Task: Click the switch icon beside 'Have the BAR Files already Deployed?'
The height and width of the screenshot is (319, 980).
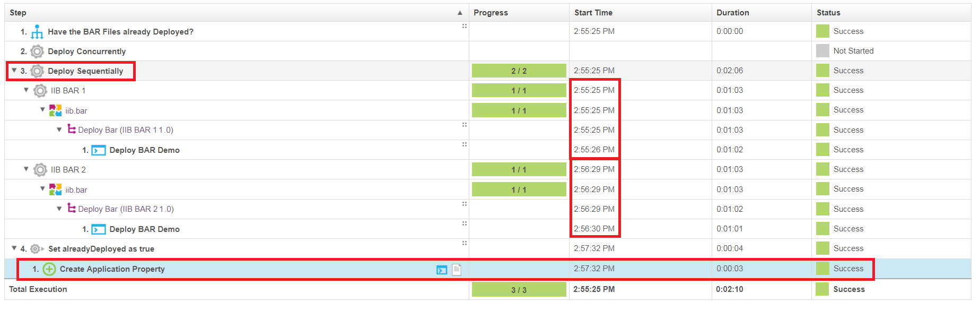Action: pos(37,32)
